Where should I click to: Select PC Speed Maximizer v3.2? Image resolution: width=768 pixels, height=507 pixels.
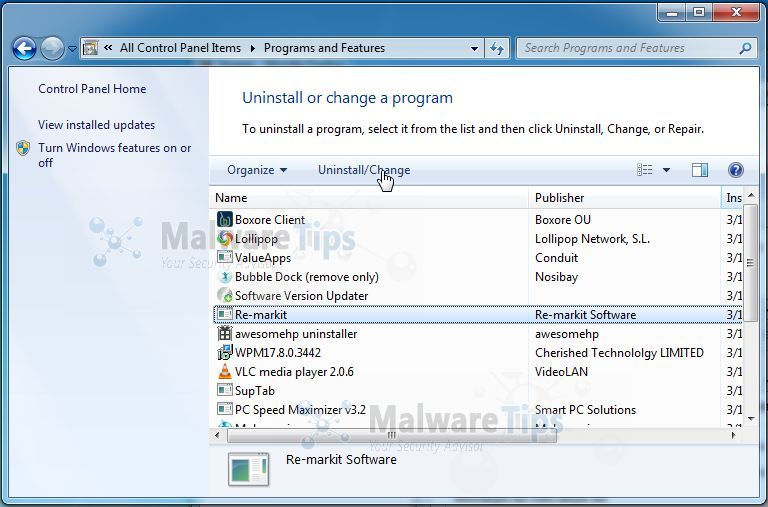[x=300, y=410]
